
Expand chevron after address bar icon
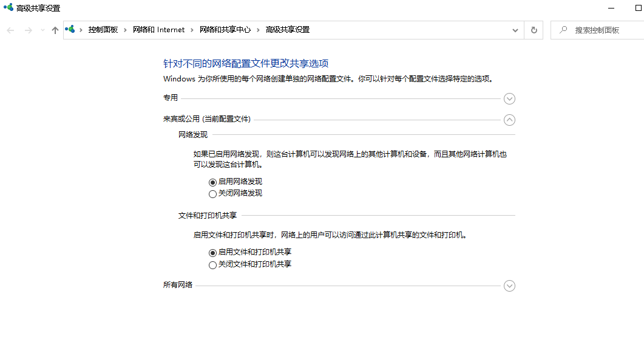coord(81,30)
